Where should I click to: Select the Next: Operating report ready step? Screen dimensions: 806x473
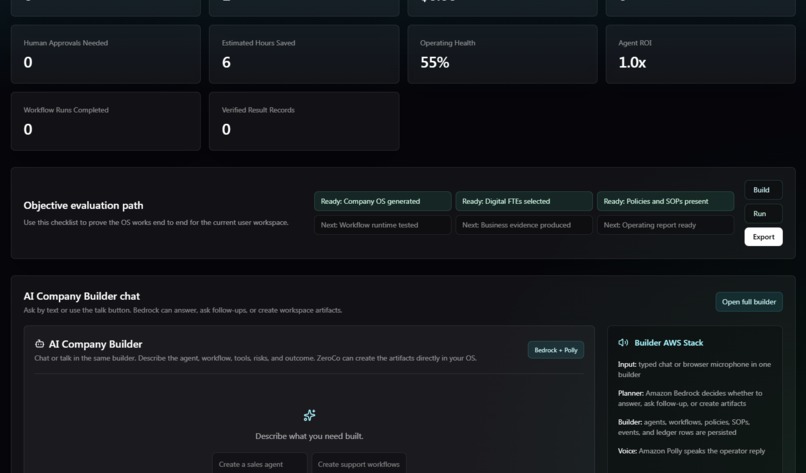click(665, 225)
